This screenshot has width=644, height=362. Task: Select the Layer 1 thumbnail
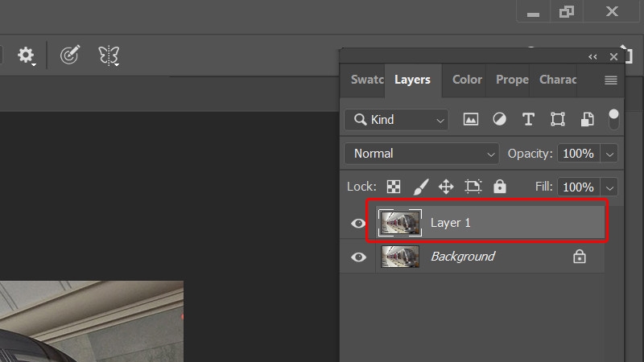point(400,223)
